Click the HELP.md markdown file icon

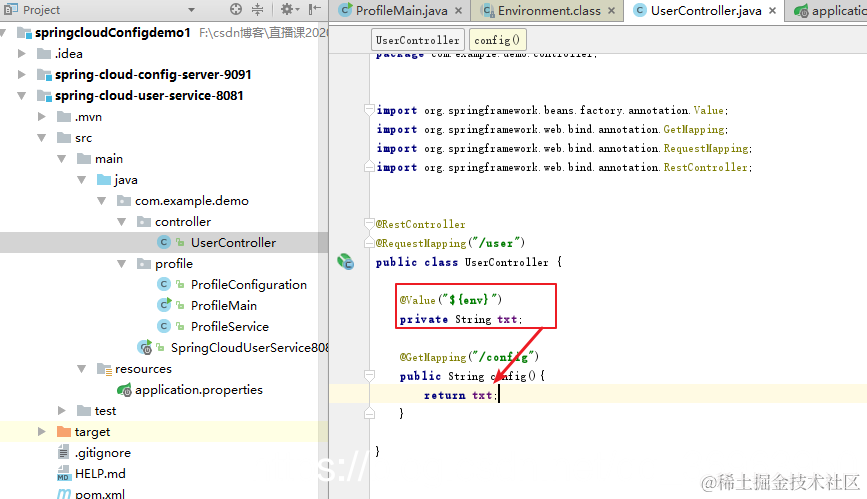pos(64,474)
